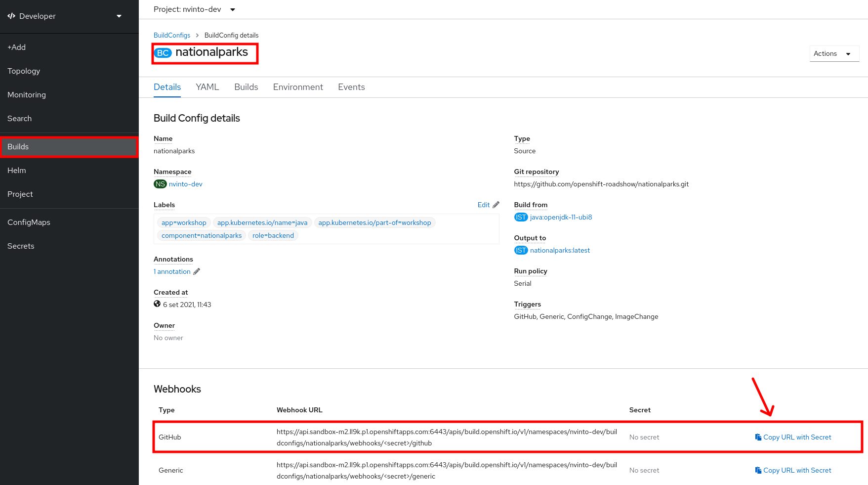Screen dimensions: 868x485
Task: Click the copy icon in Generic webhook row
Action: coord(758,470)
